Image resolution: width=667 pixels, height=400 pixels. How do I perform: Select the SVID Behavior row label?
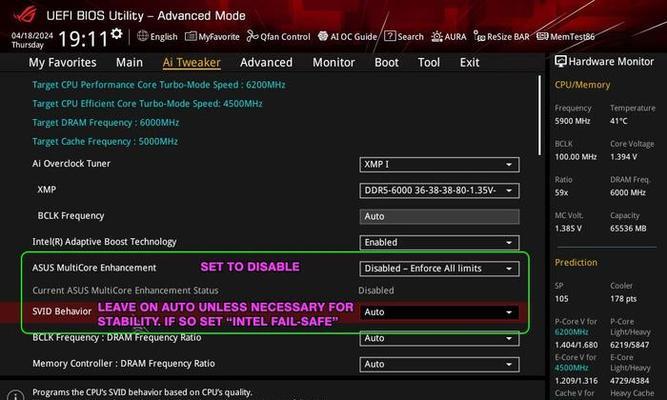point(62,311)
